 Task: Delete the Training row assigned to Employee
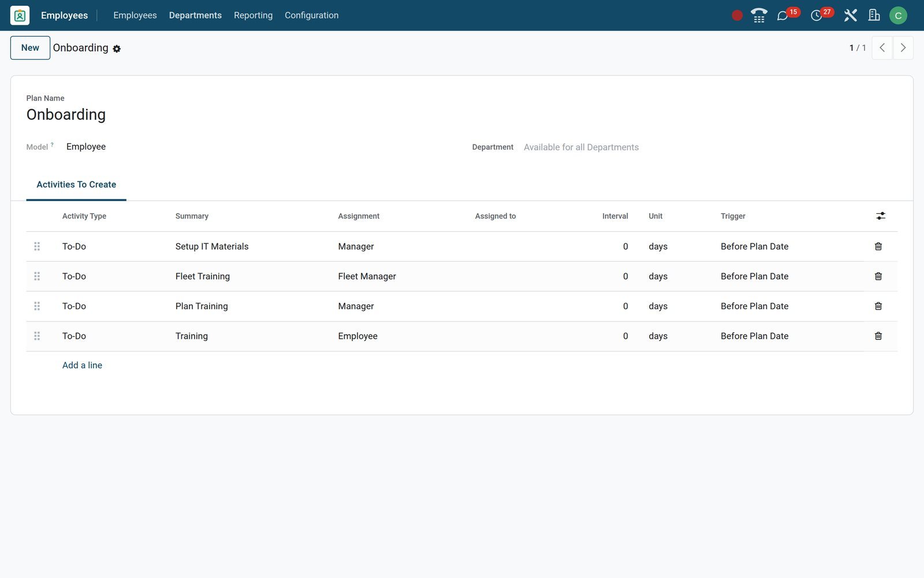tap(878, 336)
